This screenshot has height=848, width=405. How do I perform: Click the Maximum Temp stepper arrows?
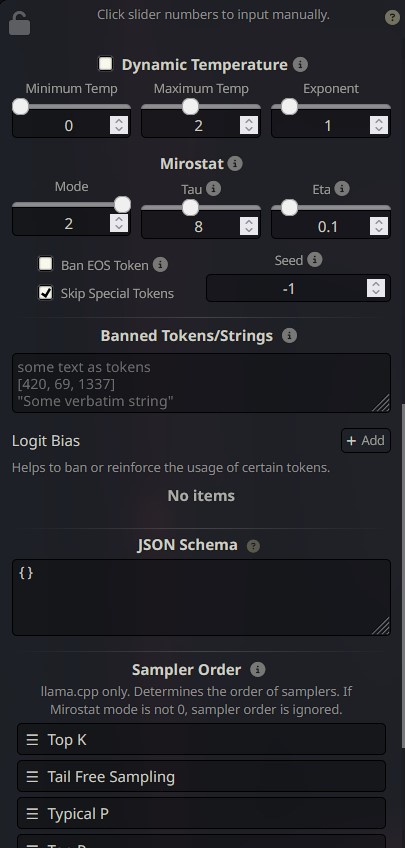[x=249, y=125]
